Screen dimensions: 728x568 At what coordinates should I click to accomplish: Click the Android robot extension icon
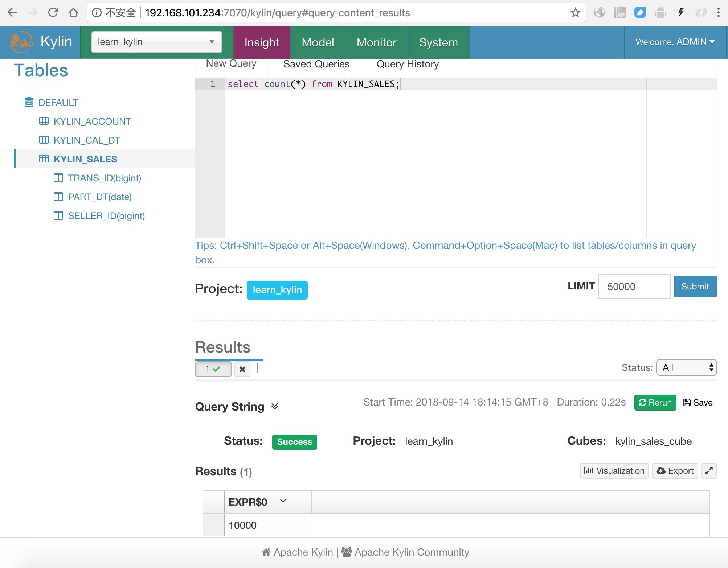pos(660,13)
